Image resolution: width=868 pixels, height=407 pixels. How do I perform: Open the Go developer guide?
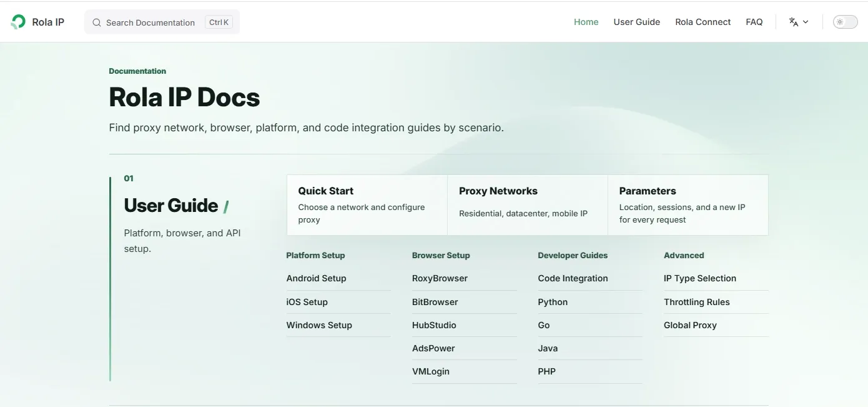click(x=544, y=325)
